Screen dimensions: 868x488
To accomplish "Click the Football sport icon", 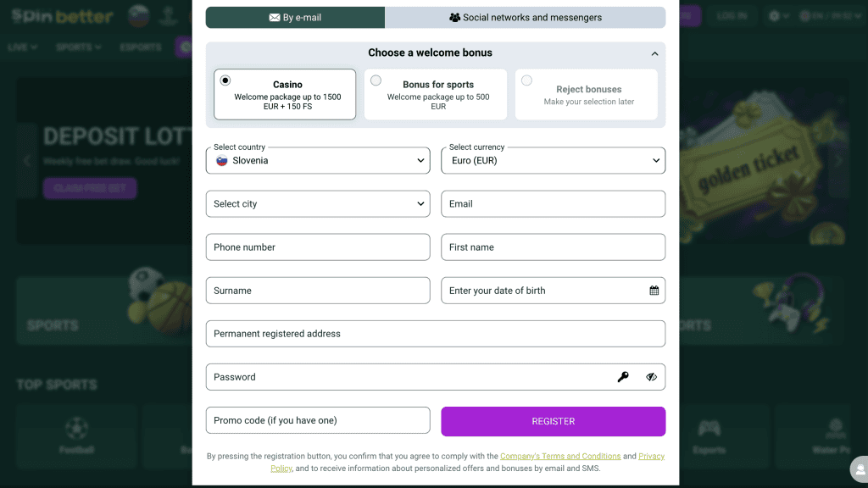I will pyautogui.click(x=76, y=428).
